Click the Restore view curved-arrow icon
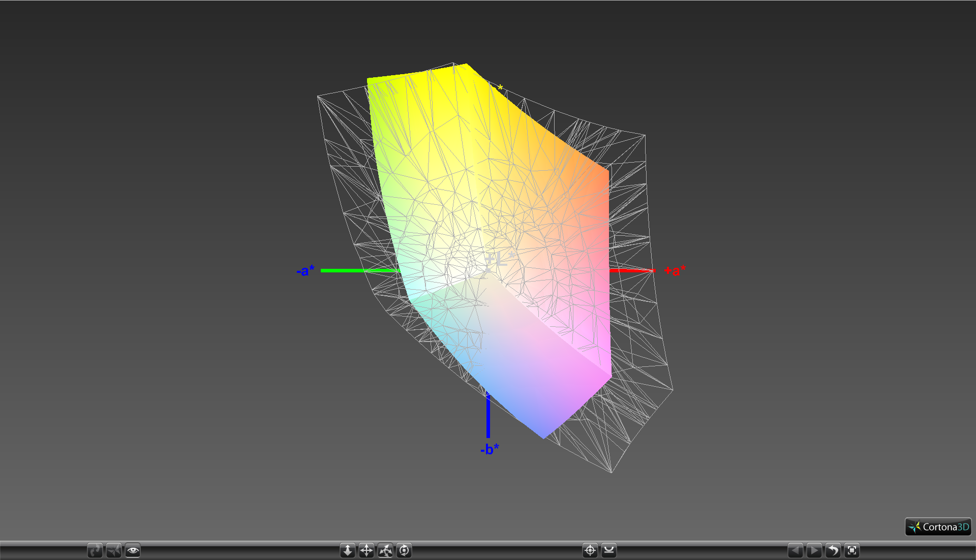Viewport: 976px width, 560px height. point(833,550)
